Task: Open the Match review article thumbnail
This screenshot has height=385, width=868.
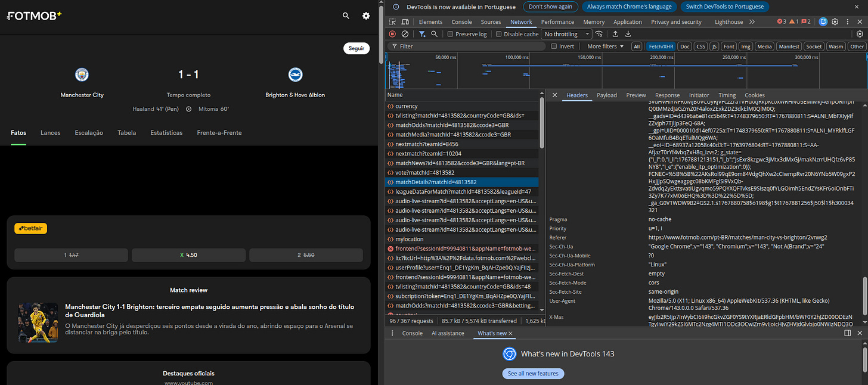Action: coord(38,322)
